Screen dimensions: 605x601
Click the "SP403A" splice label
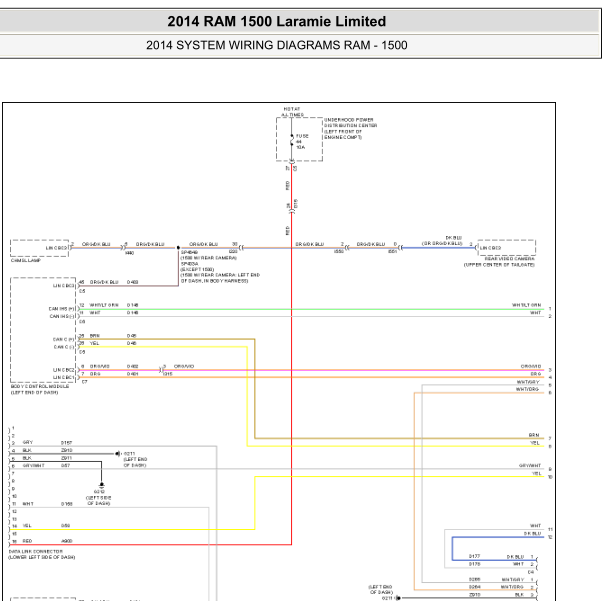pos(189,263)
